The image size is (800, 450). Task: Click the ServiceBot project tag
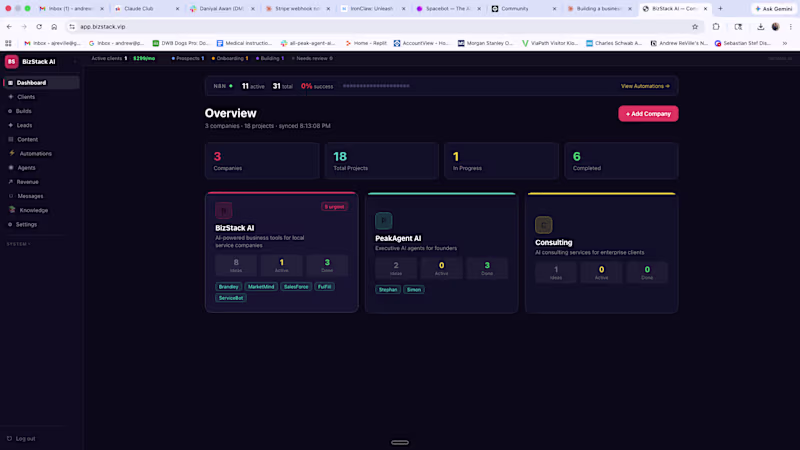click(231, 298)
